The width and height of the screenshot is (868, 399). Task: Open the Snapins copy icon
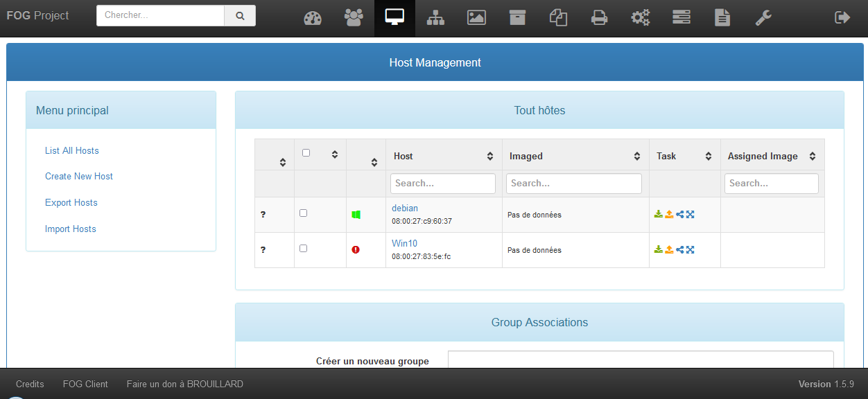click(558, 18)
